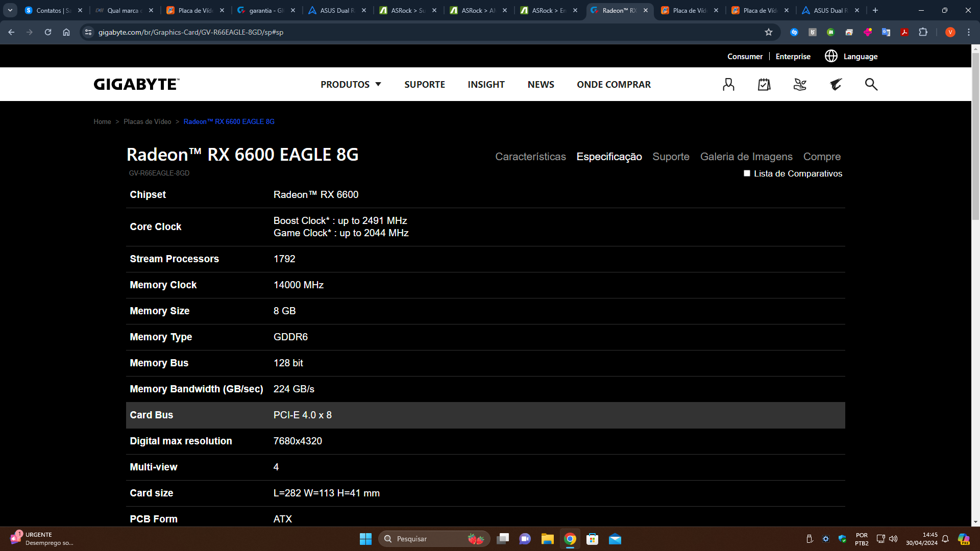Open Task View on taskbar

pos(503,539)
